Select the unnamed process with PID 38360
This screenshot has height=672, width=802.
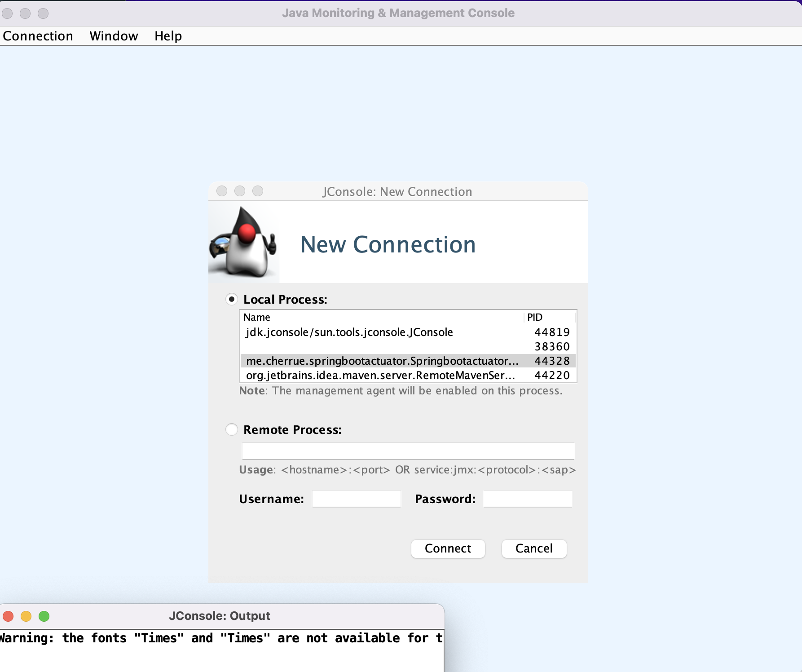[408, 346]
